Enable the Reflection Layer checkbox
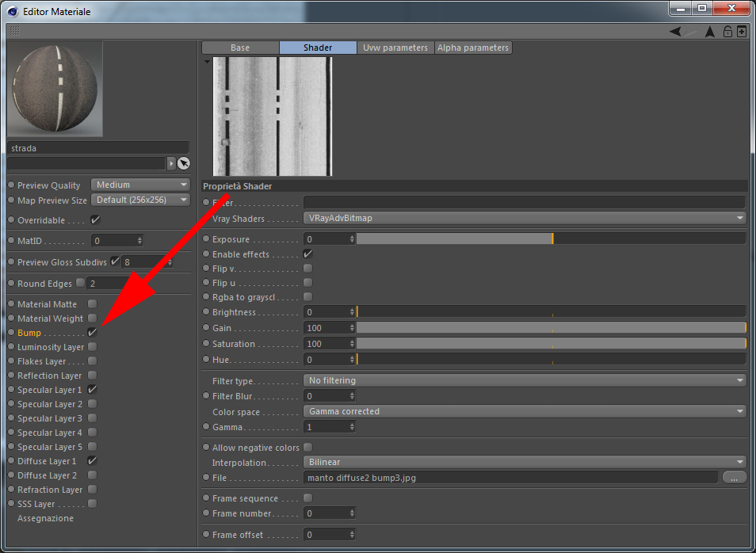This screenshot has height=553, width=756. click(x=92, y=375)
